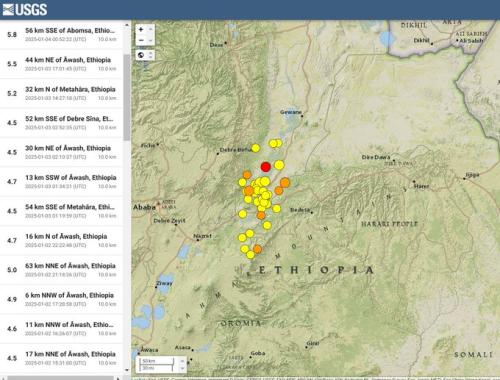Image resolution: width=500 pixels, height=380 pixels.
Task: Click the Nazret city label
Action: coord(202,236)
